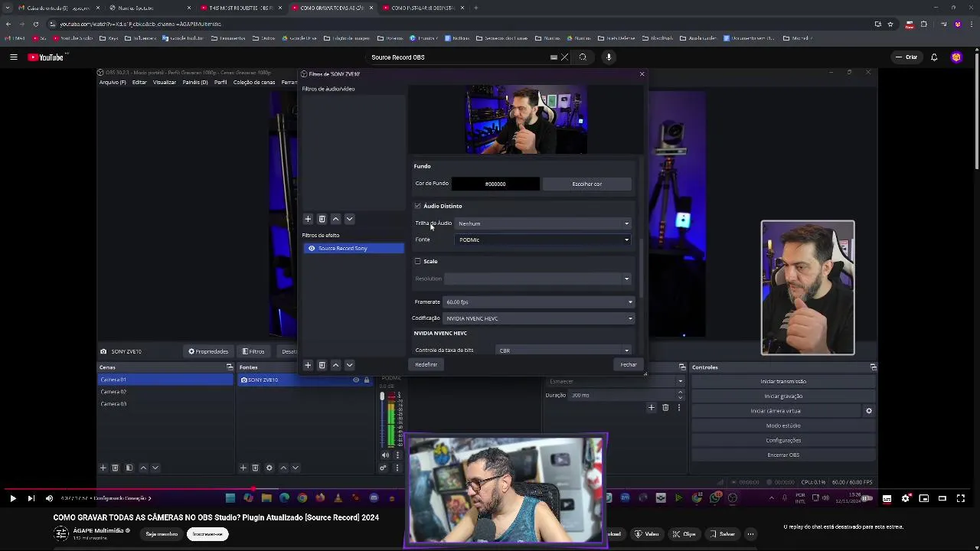This screenshot has height=551, width=980.
Task: Adjust the PODMic volume slider in mixer
Action: pos(382,396)
